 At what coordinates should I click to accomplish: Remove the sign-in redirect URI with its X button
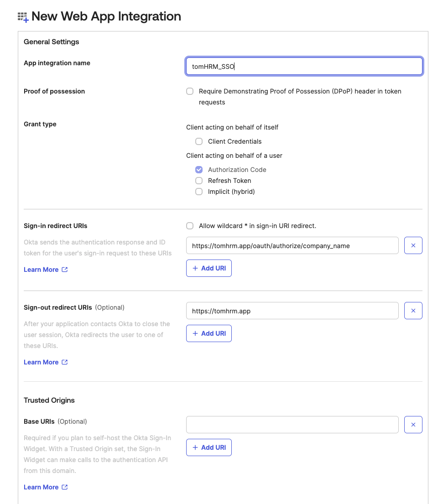(x=413, y=245)
